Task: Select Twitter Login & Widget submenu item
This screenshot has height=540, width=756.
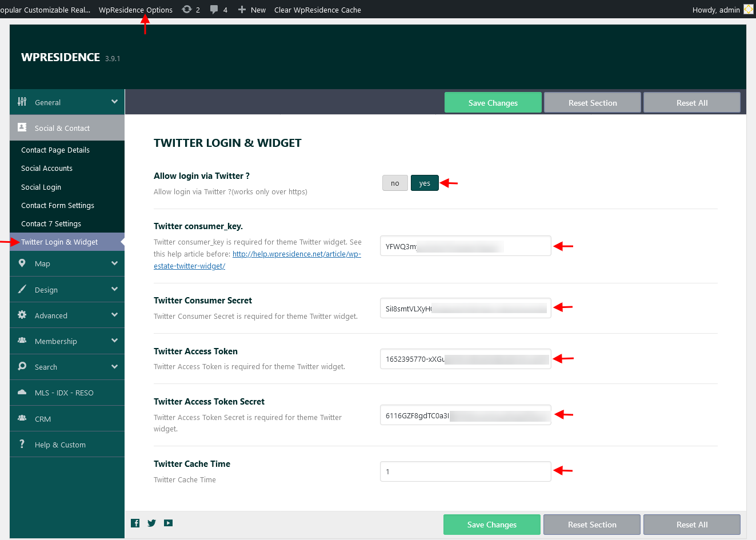Action: (x=67, y=242)
